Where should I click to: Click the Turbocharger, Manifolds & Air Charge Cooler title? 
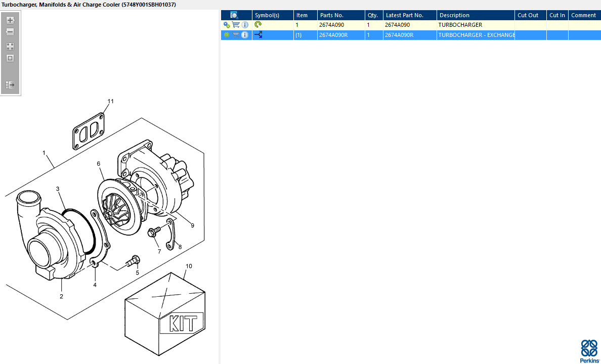point(89,5)
